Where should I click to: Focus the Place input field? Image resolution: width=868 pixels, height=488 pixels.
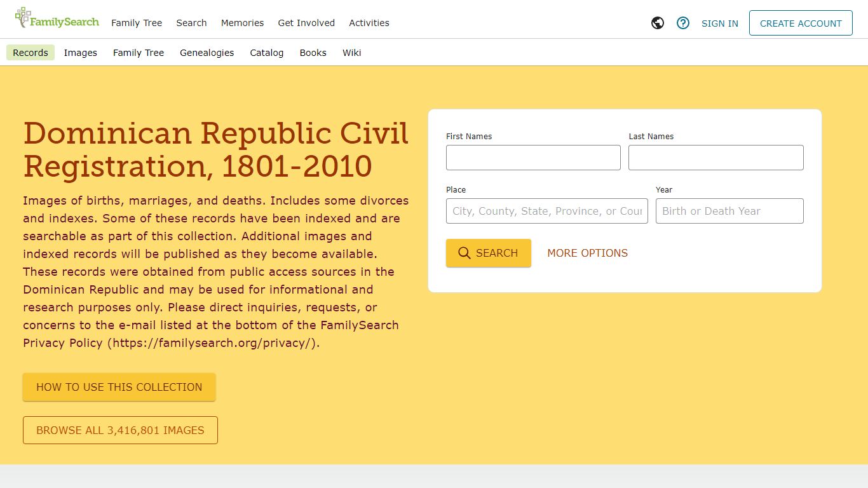pyautogui.click(x=547, y=211)
